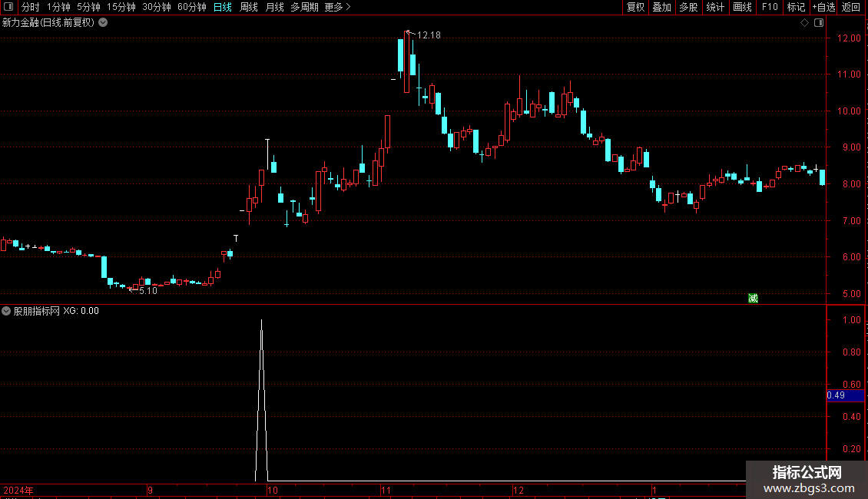Expand the 股朋指标网 indicator dropdown
The image size is (868, 499).
pyautogui.click(x=6, y=311)
